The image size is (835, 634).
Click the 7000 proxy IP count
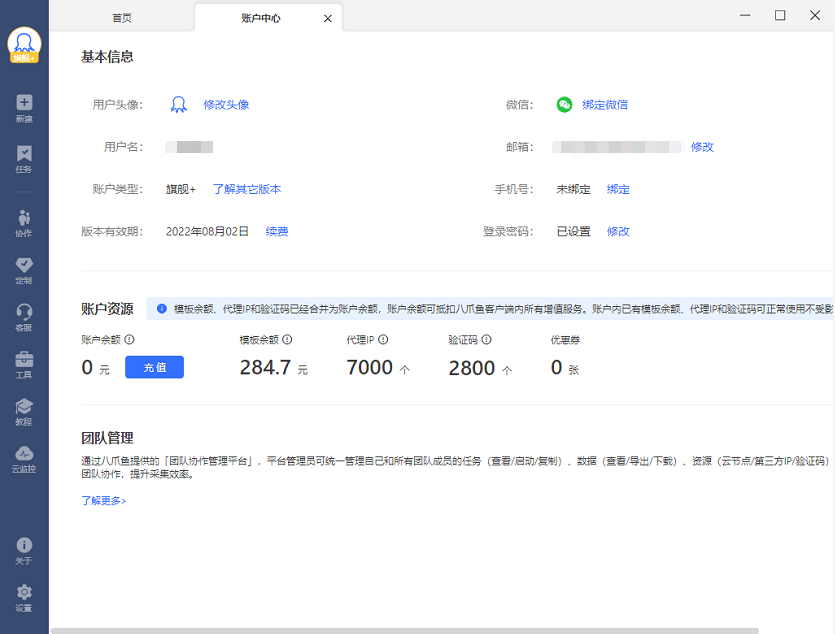pyautogui.click(x=370, y=367)
